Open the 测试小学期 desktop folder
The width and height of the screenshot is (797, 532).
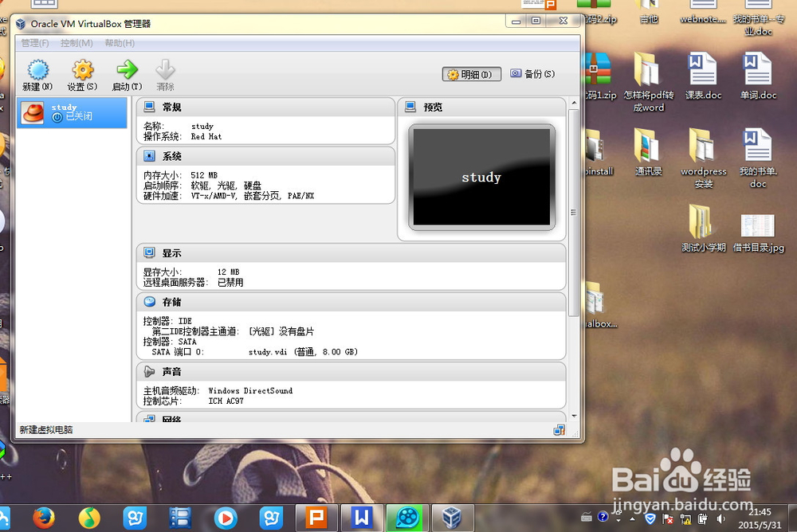point(704,228)
